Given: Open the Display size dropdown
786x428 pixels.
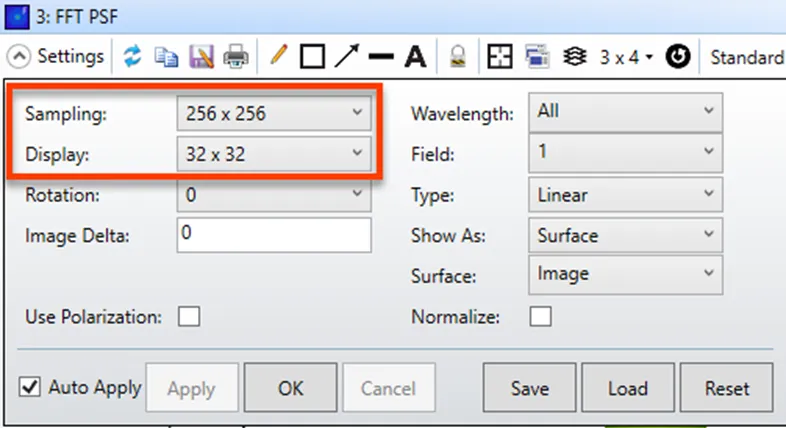Looking at the screenshot, I should 274,154.
